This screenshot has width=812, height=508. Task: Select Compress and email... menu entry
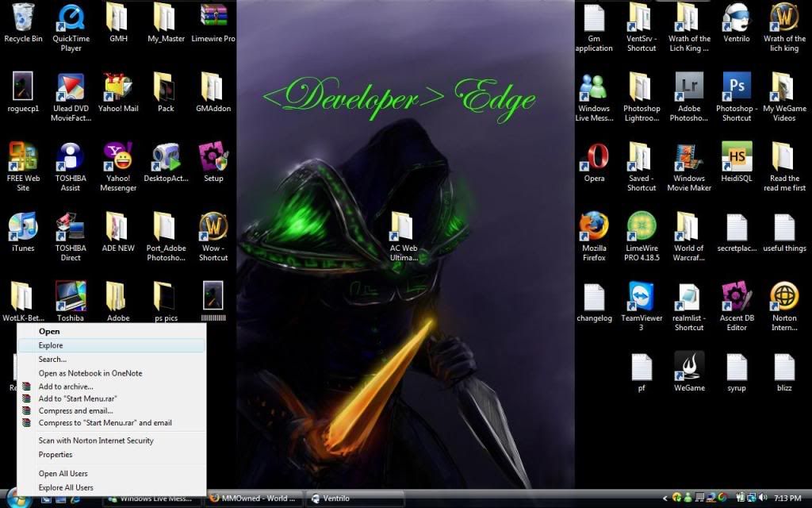pos(112,410)
